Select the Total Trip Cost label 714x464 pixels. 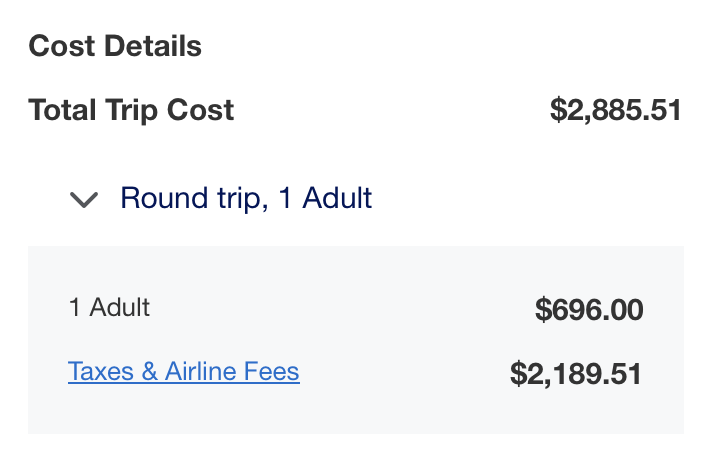[131, 110]
